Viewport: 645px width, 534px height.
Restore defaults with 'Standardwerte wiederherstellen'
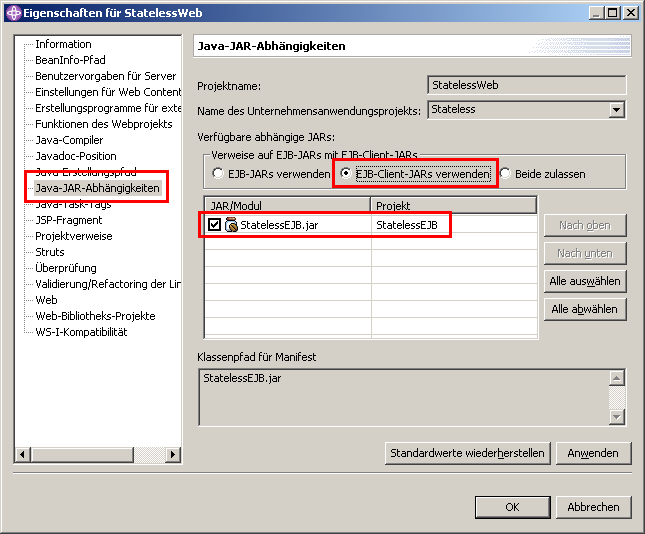tap(467, 453)
